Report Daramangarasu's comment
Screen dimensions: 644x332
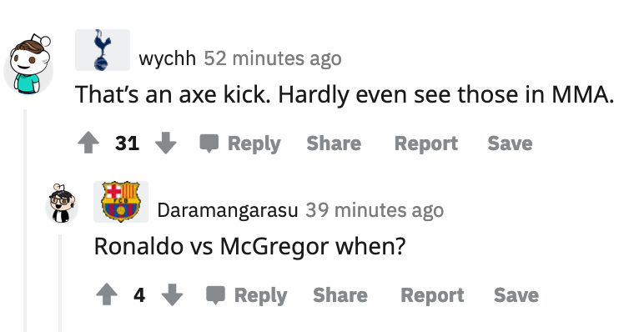[x=432, y=295]
